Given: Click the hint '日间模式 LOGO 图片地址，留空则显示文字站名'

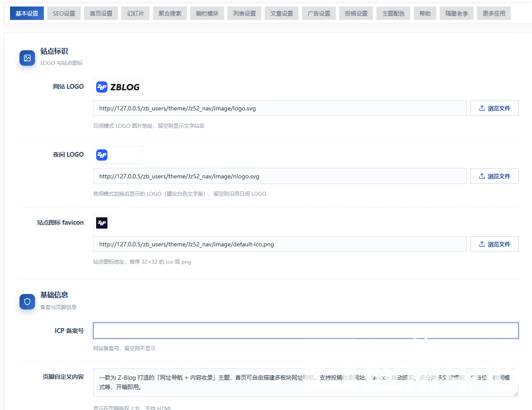Looking at the screenshot, I should pos(149,126).
